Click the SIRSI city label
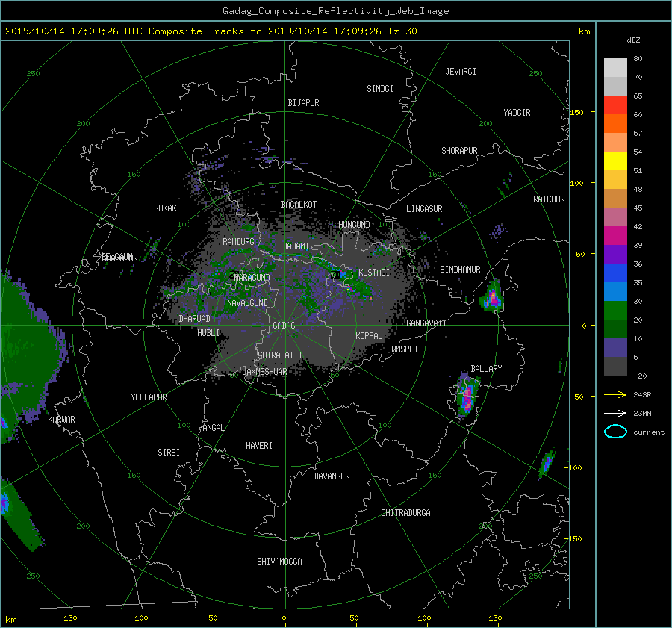Viewport: 672px width, 628px height. (x=169, y=453)
